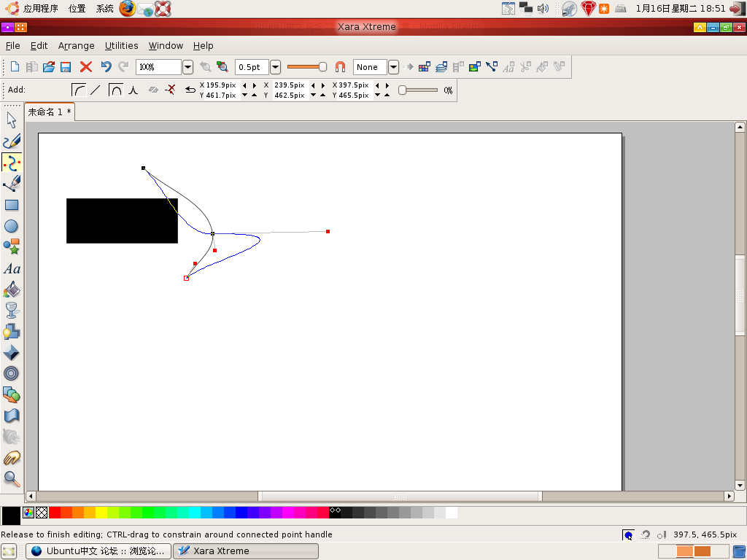Screen dimensions: 747x560
Task: Select the Fill tool
Action: [12, 289]
